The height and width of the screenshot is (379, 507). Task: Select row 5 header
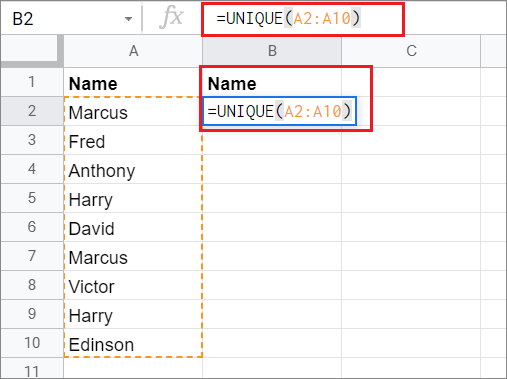(x=32, y=198)
